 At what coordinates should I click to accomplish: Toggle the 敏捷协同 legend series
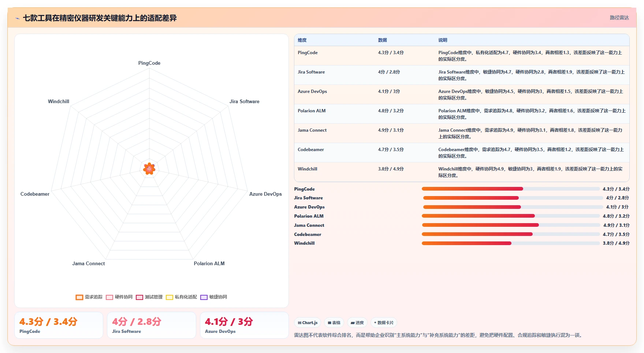tap(214, 297)
